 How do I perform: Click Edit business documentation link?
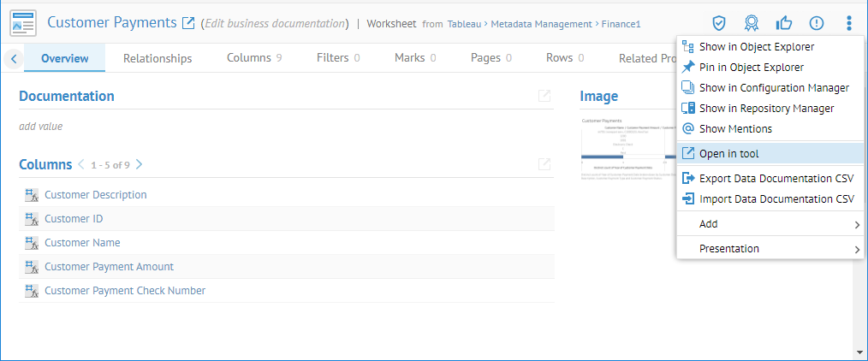pyautogui.click(x=275, y=23)
